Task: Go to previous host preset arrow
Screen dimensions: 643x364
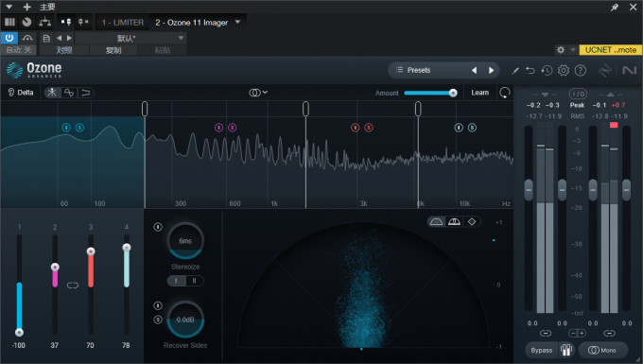Action: (59, 38)
